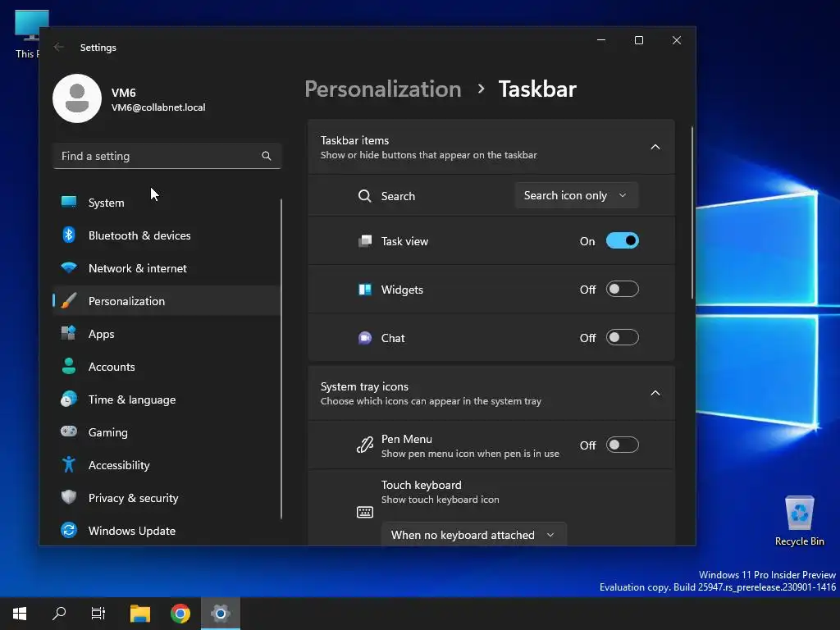Click 'Choose which icons can appear in the system tray'
The height and width of the screenshot is (630, 840).
(431, 400)
